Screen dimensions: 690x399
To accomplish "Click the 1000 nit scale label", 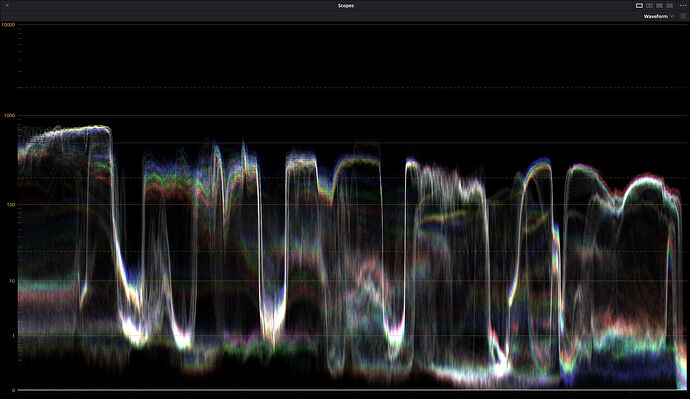I will coord(9,116).
